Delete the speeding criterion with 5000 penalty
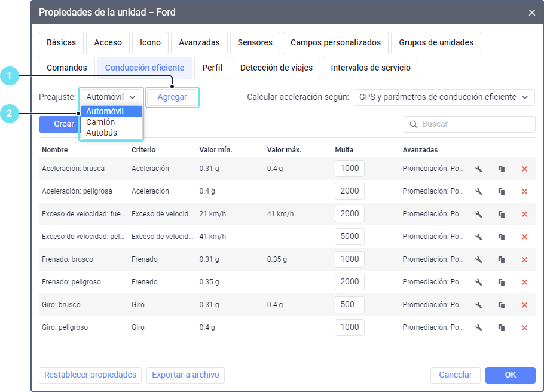 coord(525,237)
